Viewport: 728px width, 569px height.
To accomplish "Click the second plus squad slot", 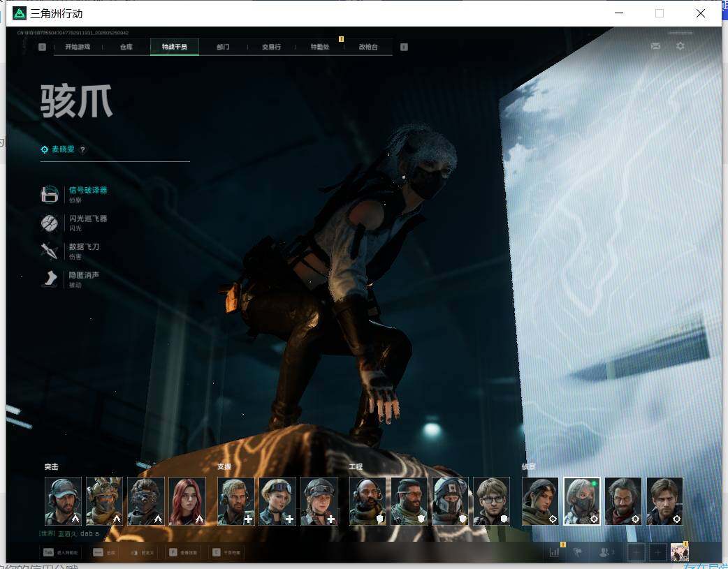I will [x=658, y=552].
